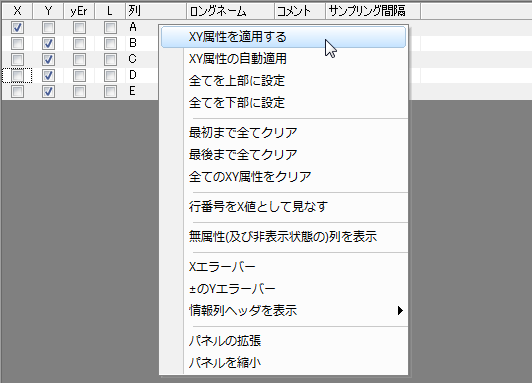The width and height of the screenshot is (532, 383).
Task: Click 全てを下部に設定 menu item
Action: pos(283,103)
